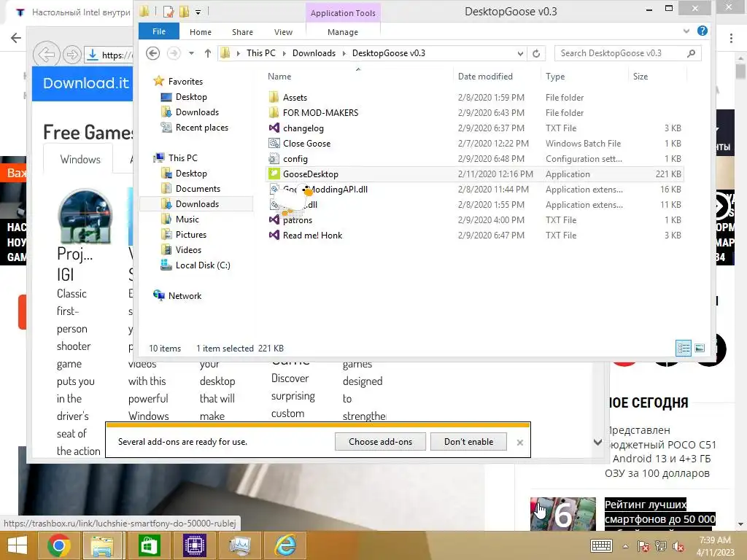Select the GooseDesktop application icon

[x=274, y=174]
